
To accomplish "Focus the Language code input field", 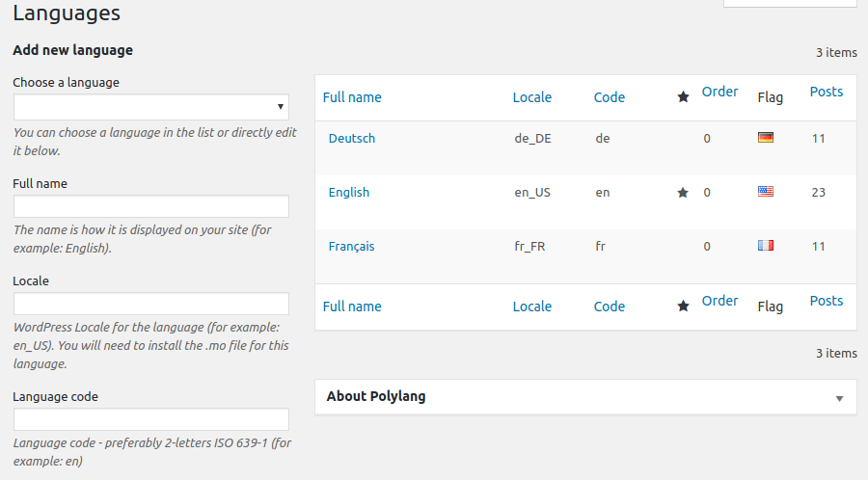I will (151, 419).
